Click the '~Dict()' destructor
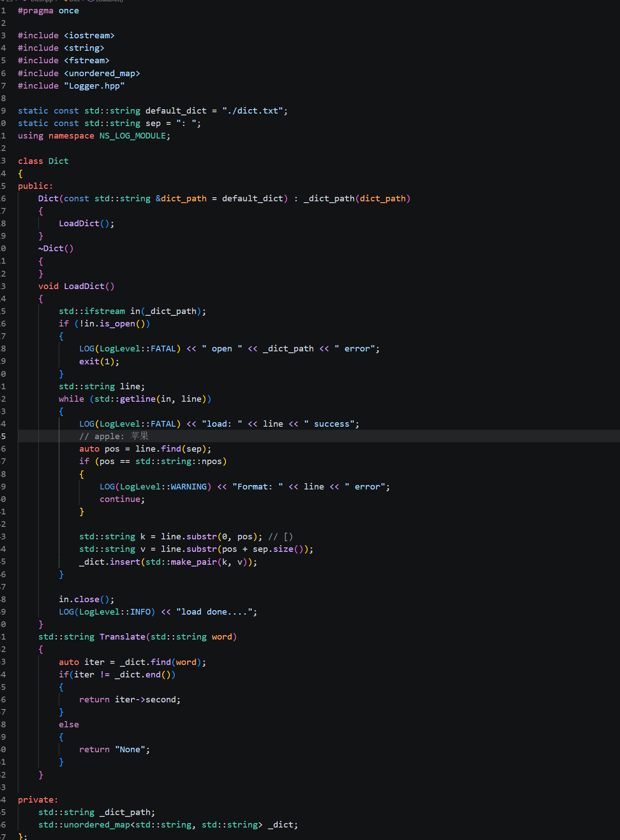The image size is (620, 840). [56, 249]
